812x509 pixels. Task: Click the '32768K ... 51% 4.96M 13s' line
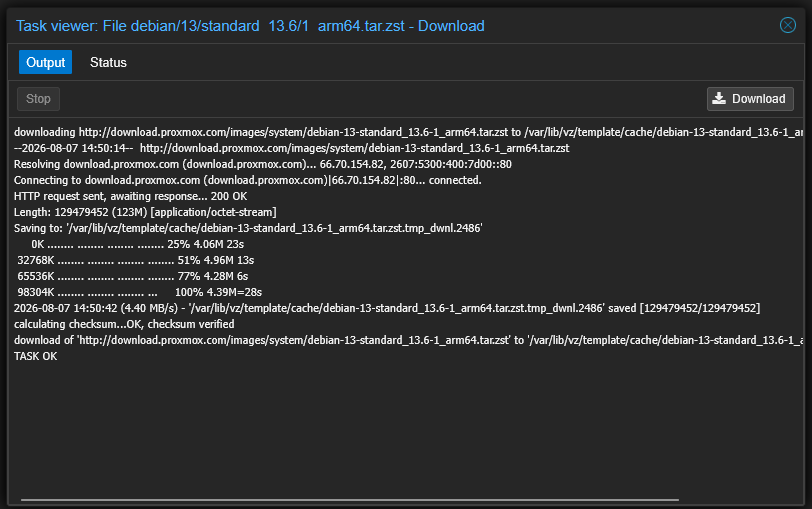point(136,260)
